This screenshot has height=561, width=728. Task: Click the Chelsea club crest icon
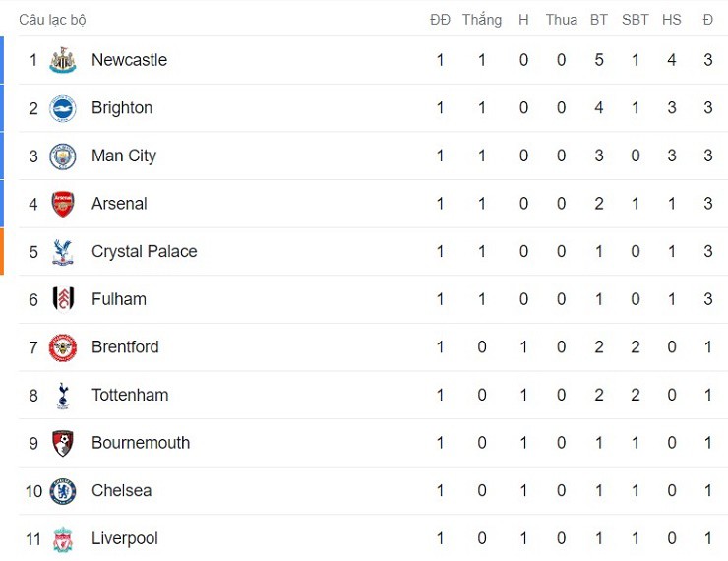(63, 491)
